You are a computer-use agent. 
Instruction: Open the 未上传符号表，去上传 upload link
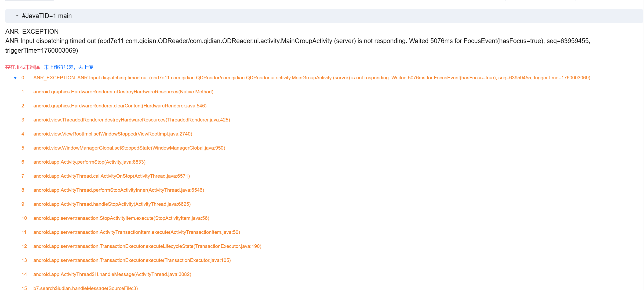(x=68, y=67)
